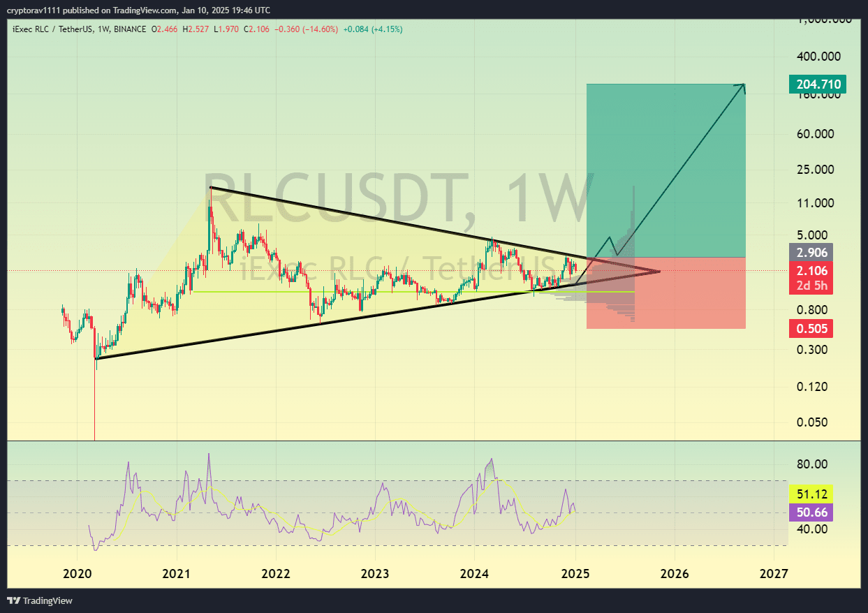Click the 2021 label on time axis

click(176, 574)
